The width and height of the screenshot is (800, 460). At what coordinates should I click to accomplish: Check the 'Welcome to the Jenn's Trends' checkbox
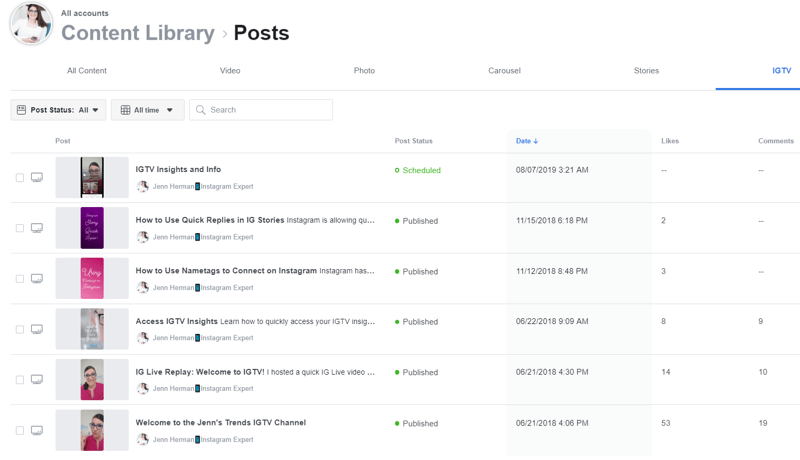click(20, 430)
